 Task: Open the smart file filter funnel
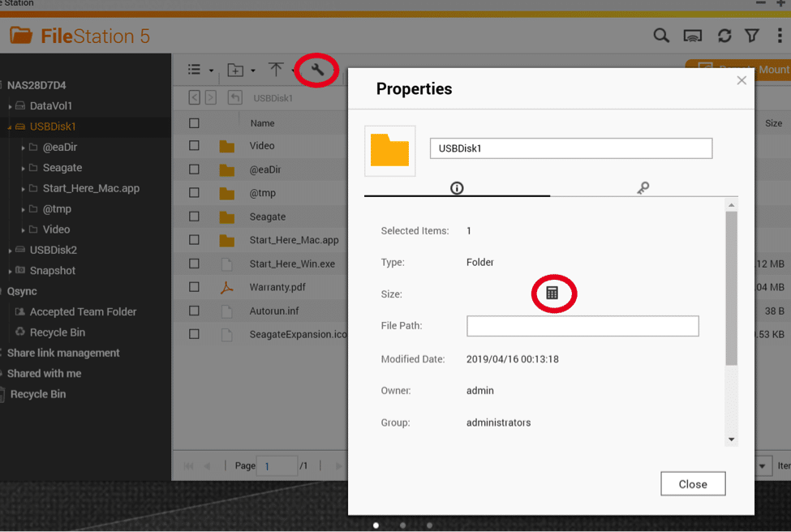(752, 36)
